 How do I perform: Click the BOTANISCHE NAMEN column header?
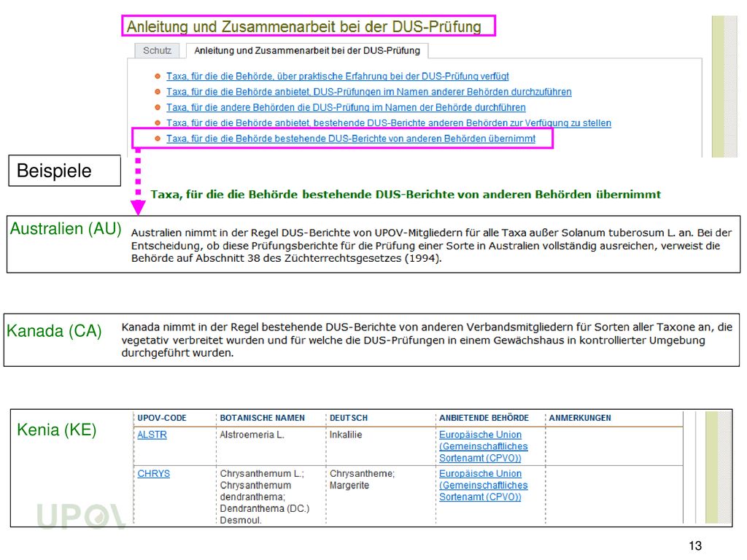(x=263, y=418)
